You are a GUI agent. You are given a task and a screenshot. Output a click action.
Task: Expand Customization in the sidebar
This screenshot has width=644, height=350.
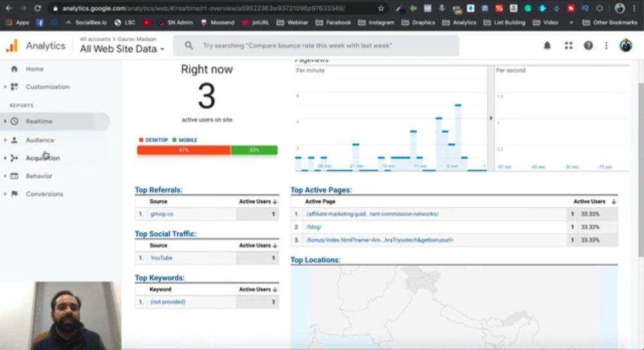coord(47,87)
